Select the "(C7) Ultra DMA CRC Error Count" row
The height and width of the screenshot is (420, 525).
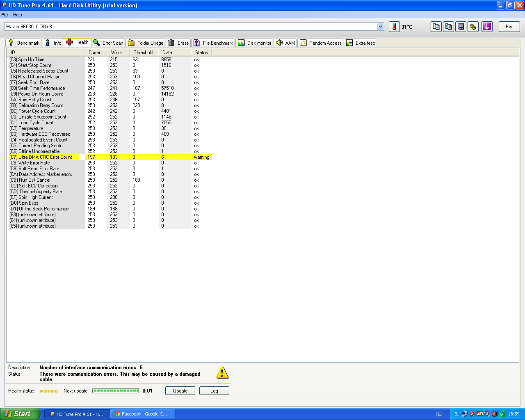point(110,157)
